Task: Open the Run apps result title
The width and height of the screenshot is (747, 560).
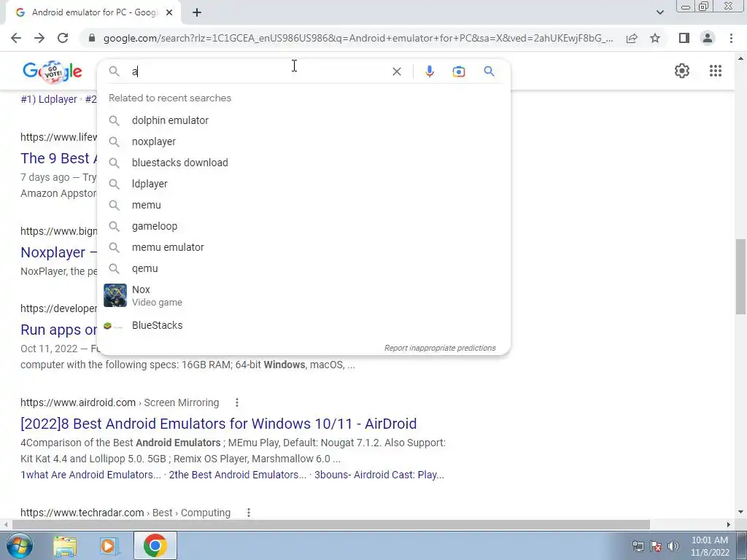Action: pos(58,330)
